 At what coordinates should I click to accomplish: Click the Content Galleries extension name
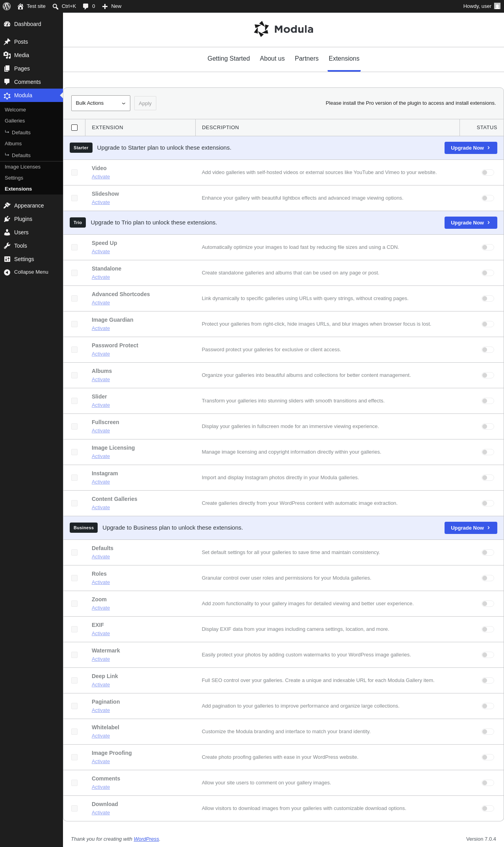pos(115,499)
